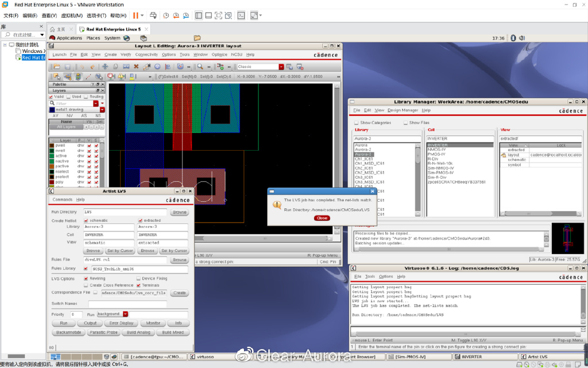Click the magnifier Zoom icon in layout toolbar

coord(200,67)
